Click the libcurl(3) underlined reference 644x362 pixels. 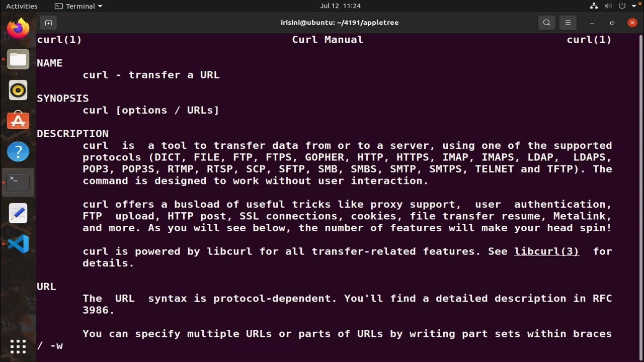(x=546, y=251)
